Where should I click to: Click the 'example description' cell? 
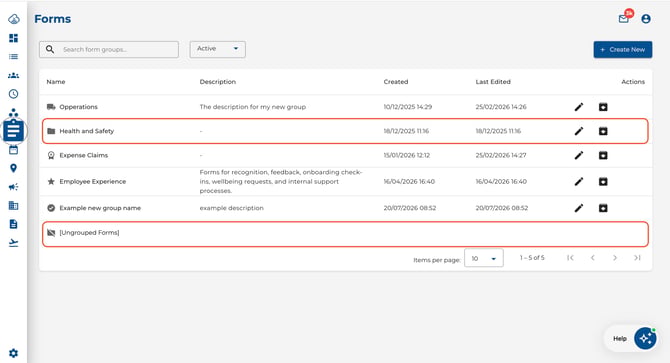(232, 208)
